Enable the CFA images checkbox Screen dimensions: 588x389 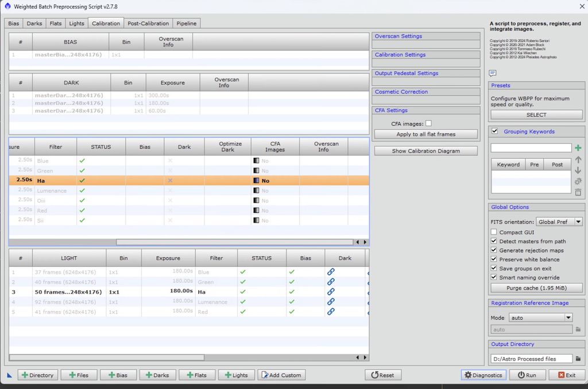428,123
